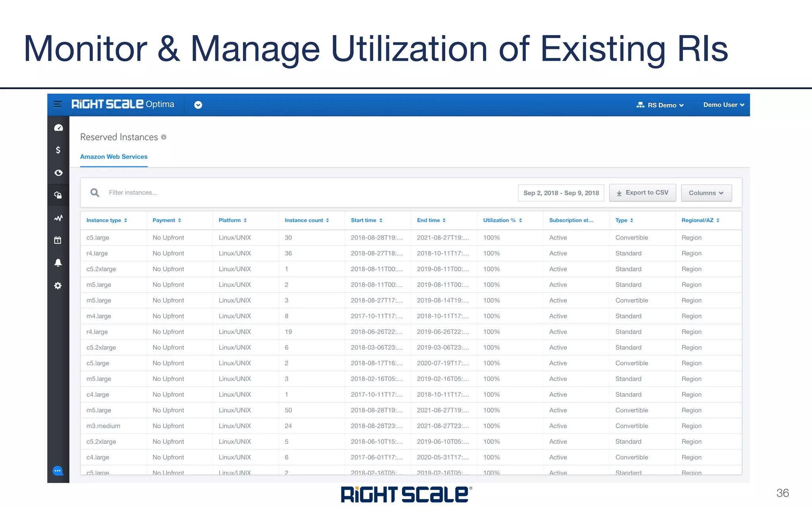Click the Subscription st... column header
Screen dimensions: 812x508
(571, 220)
